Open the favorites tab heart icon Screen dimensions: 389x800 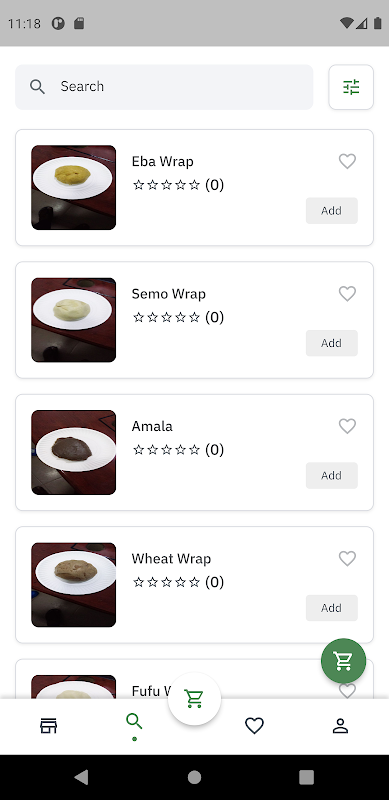(x=254, y=726)
